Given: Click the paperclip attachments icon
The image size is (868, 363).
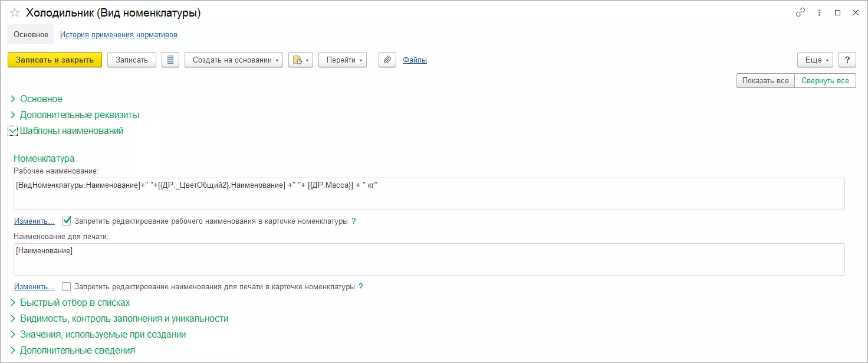Looking at the screenshot, I should (387, 60).
